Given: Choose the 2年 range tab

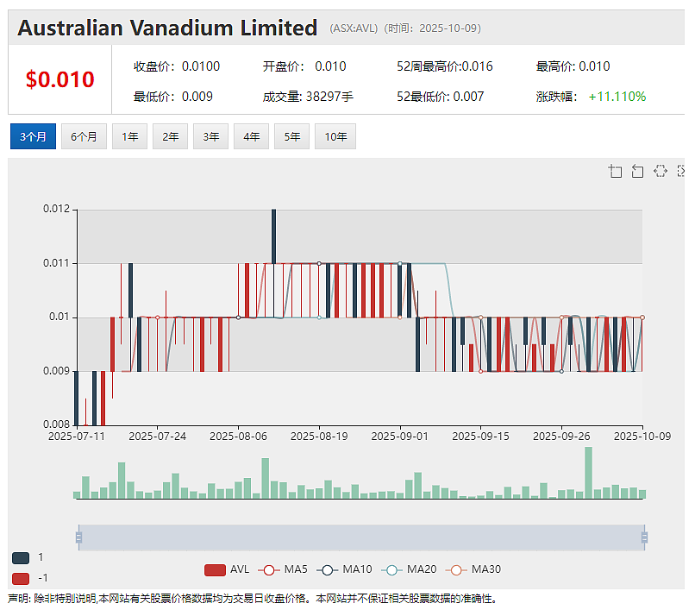Looking at the screenshot, I should click(x=170, y=136).
